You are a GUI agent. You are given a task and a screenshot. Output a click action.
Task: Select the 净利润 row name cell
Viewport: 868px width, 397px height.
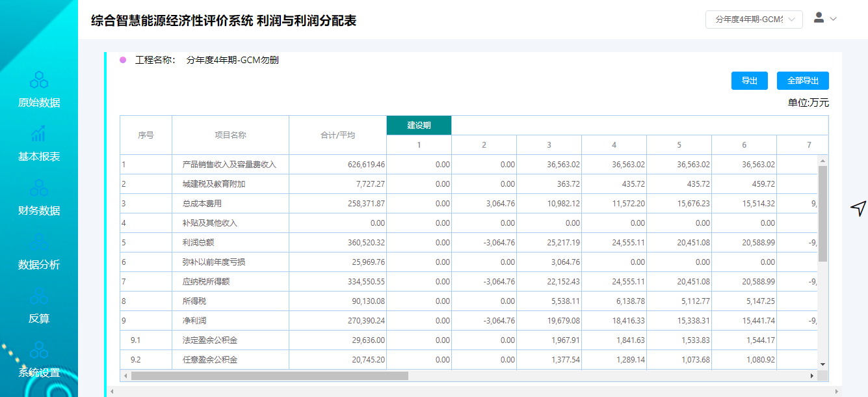coord(194,321)
